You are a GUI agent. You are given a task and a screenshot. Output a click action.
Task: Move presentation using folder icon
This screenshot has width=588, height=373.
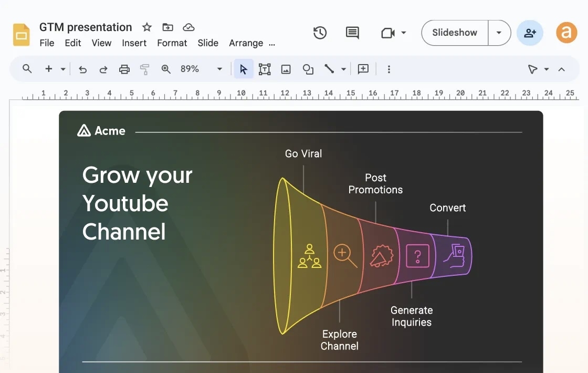pos(167,27)
